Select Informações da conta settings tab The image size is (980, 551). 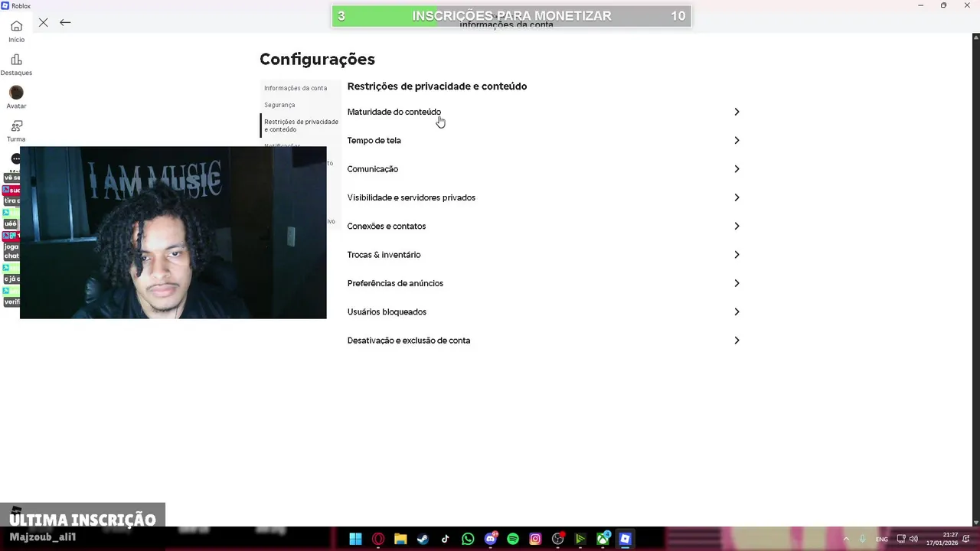tap(296, 88)
